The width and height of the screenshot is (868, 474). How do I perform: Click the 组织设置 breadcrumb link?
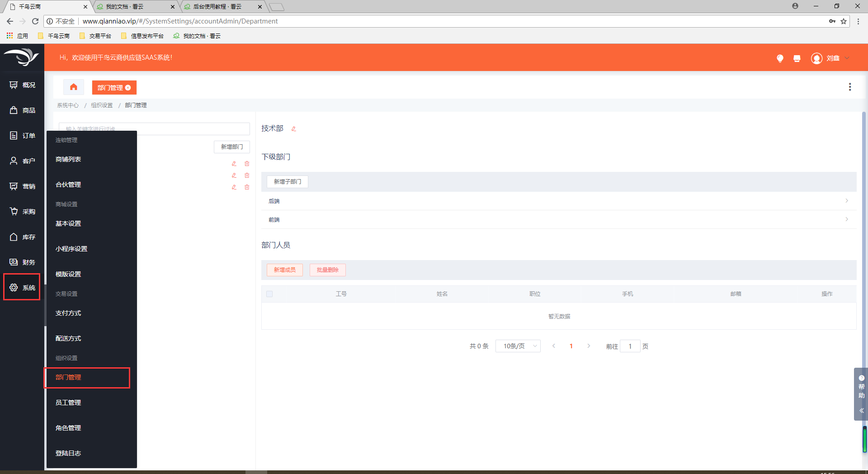click(102, 105)
